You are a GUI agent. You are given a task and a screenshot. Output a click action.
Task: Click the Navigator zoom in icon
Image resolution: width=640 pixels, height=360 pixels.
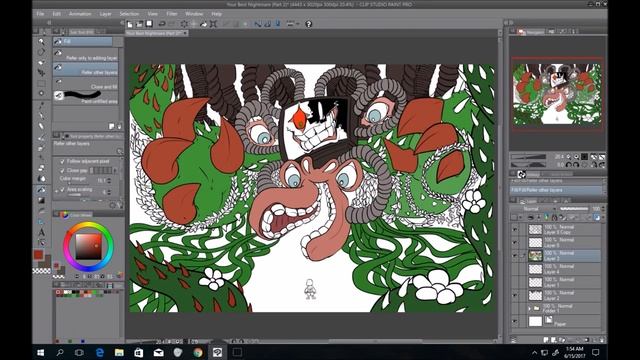click(576, 157)
